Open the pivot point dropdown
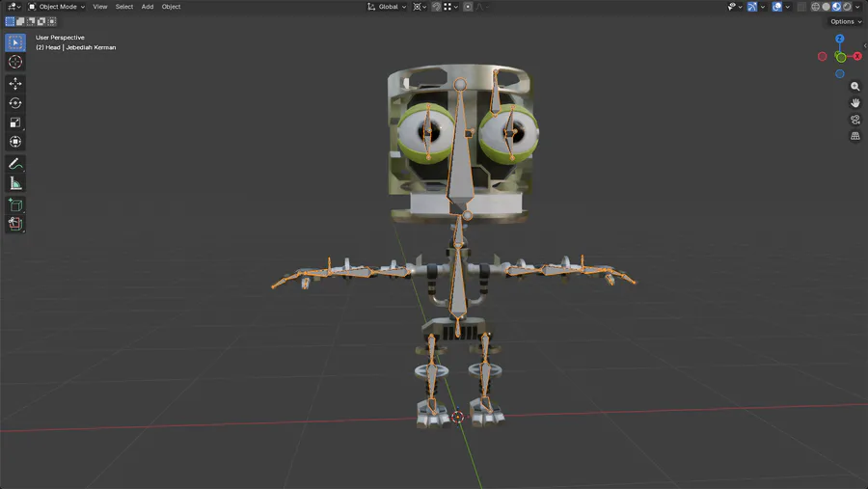This screenshot has height=489, width=868. (420, 7)
